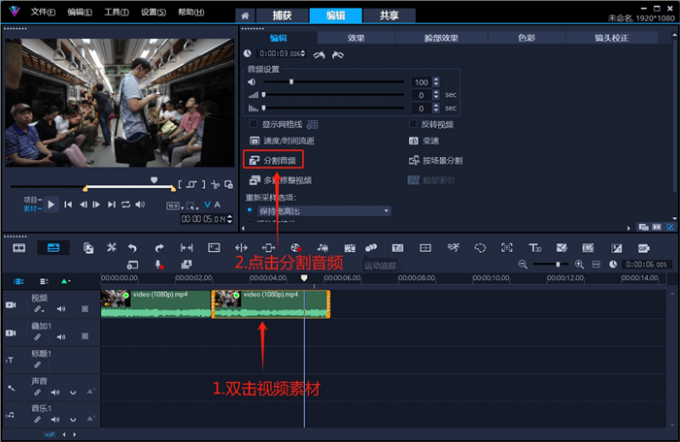
Task: Jump to the start of clip
Action: point(68,204)
